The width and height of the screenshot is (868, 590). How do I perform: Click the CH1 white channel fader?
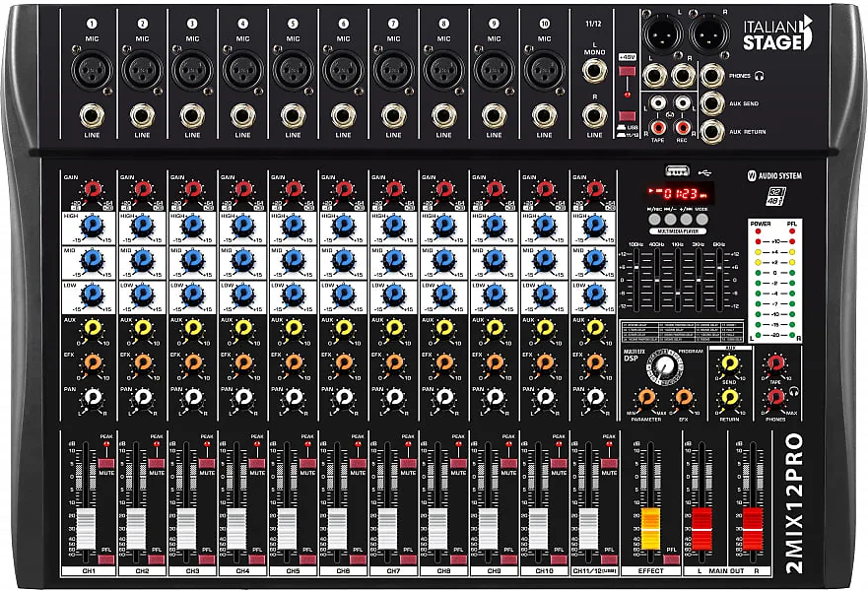click(86, 529)
